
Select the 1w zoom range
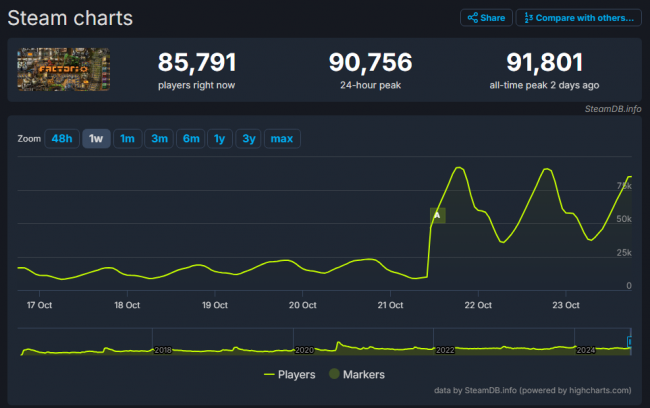click(x=96, y=139)
